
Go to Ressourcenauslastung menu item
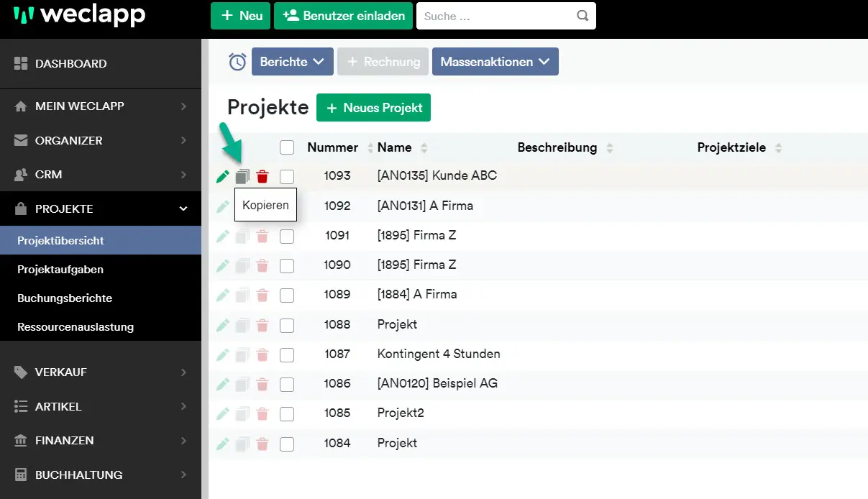76,327
